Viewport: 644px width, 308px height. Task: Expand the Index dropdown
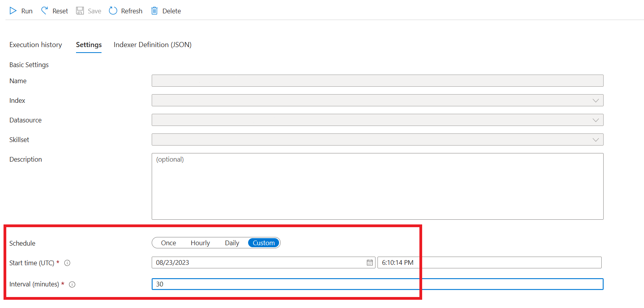point(596,100)
